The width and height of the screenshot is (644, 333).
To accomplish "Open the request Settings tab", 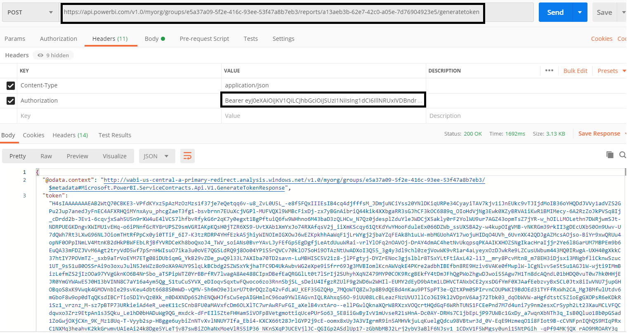I will 283,39.
